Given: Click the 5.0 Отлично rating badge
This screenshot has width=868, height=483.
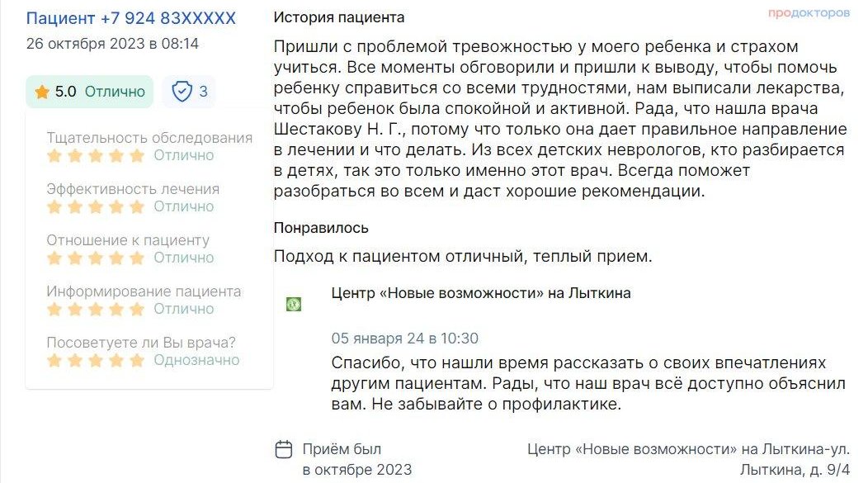Looking at the screenshot, I should (90, 92).
